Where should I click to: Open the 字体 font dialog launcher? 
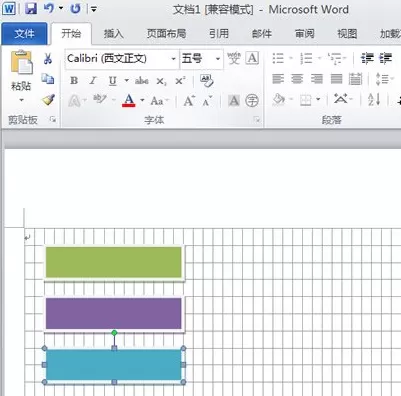click(x=256, y=119)
